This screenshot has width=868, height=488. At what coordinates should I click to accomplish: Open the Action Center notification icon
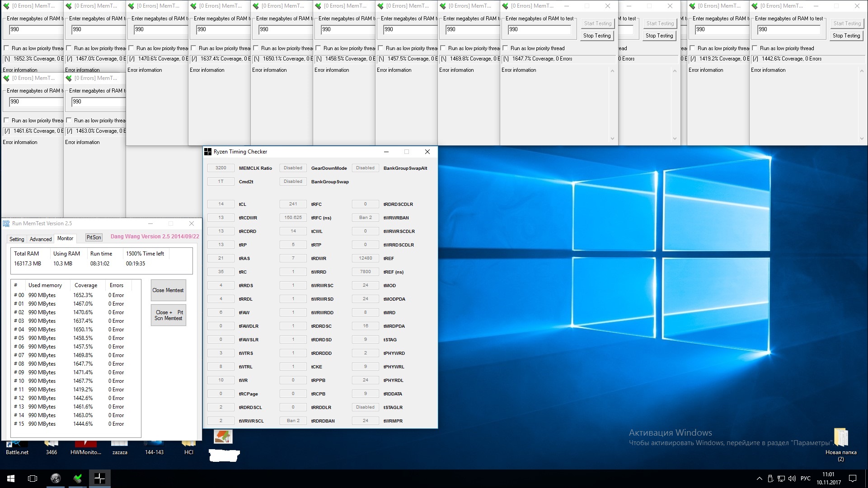click(853, 479)
